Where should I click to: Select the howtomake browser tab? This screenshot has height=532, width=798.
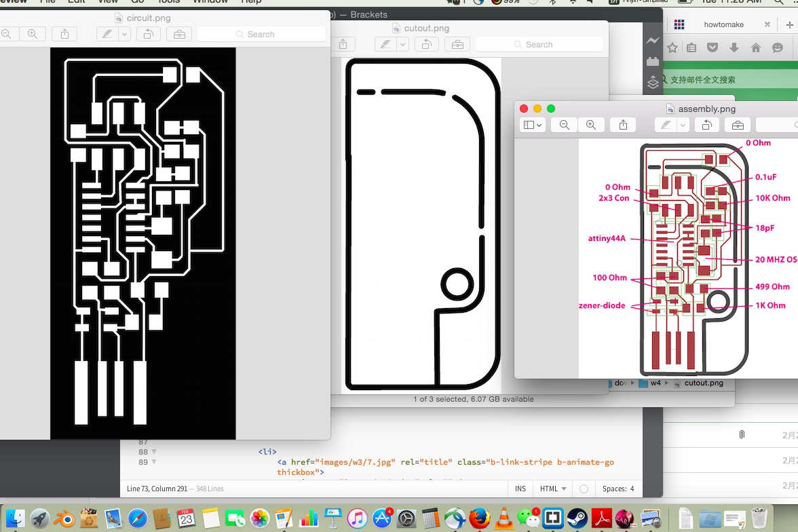click(723, 24)
